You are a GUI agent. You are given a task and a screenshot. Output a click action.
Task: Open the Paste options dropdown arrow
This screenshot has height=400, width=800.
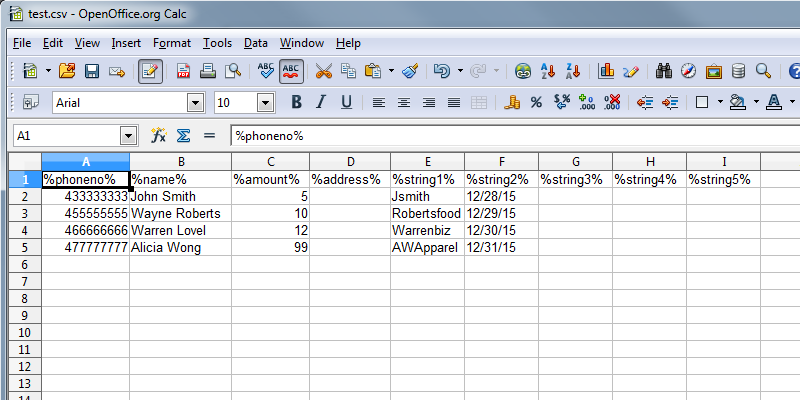click(x=391, y=71)
